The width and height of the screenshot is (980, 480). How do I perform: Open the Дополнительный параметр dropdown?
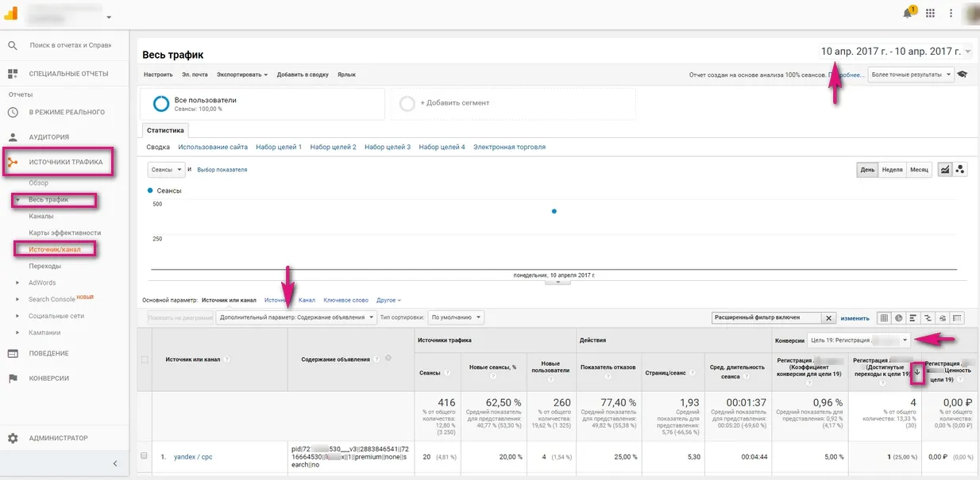coord(296,317)
